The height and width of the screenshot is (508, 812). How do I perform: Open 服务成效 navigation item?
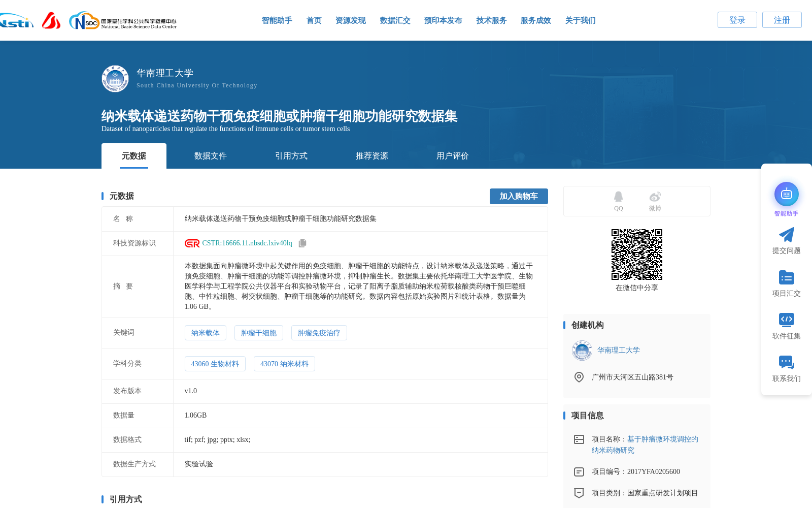536,20
